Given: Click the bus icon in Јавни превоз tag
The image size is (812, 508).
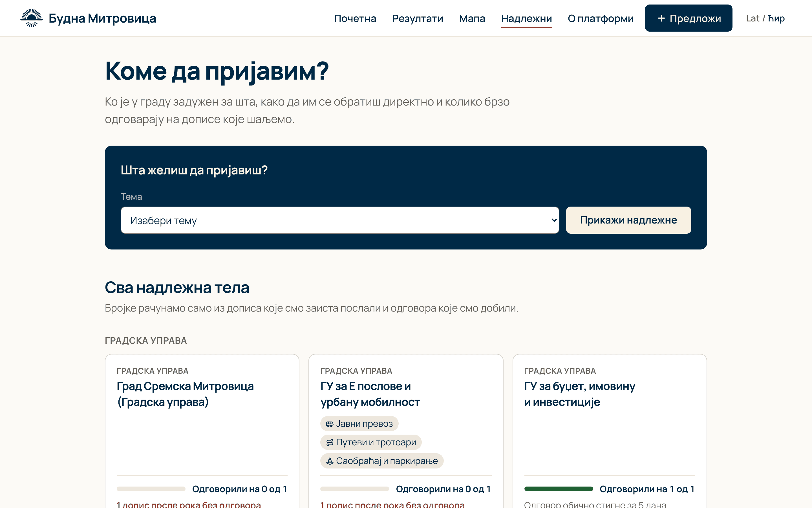Looking at the screenshot, I should coord(330,424).
